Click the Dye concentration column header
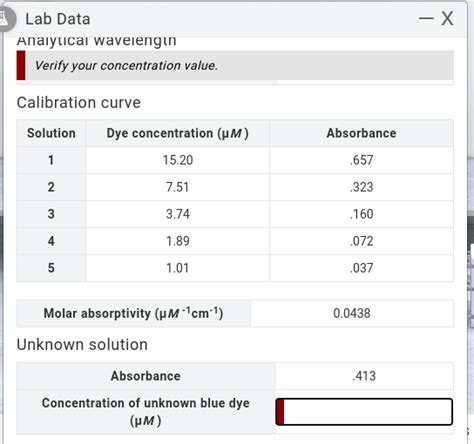Image resolution: width=474 pixels, height=444 pixels. coord(177,133)
